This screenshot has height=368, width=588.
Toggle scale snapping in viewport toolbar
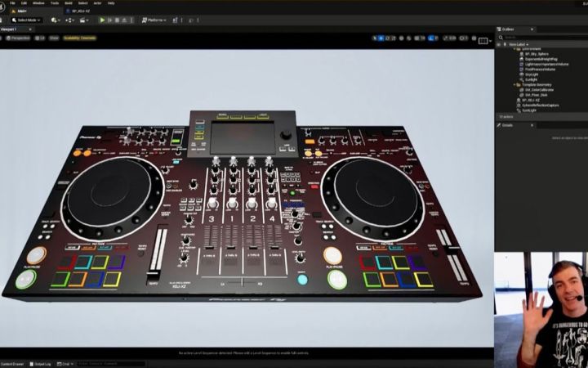coord(446,38)
